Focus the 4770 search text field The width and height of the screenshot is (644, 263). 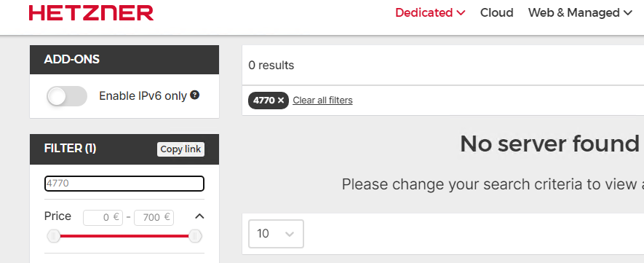124,184
